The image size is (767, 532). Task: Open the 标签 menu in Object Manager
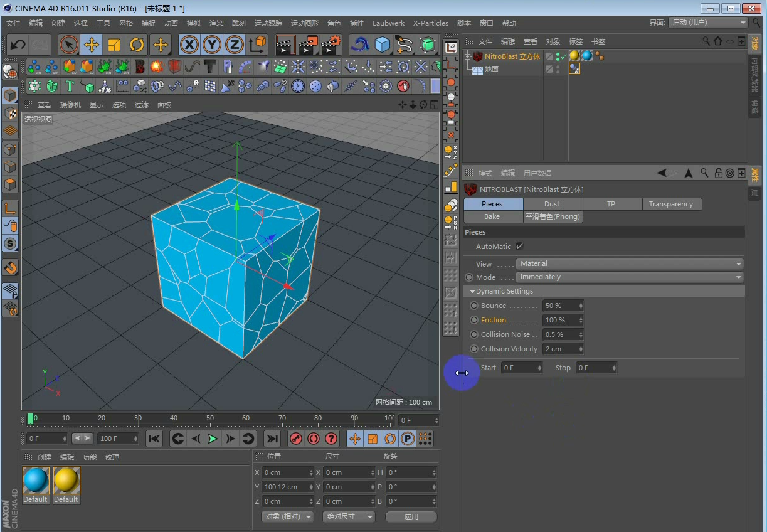pyautogui.click(x=576, y=41)
